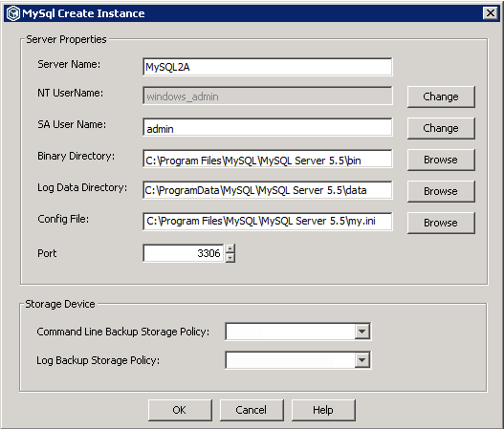Click the Config File path field
The width and height of the screenshot is (504, 429).
point(268,222)
